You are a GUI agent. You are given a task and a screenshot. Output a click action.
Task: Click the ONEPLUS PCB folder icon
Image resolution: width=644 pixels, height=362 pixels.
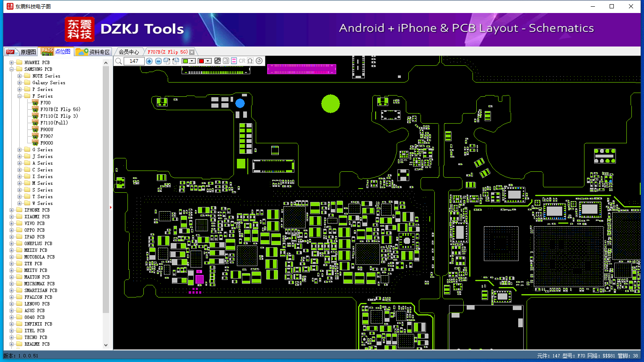click(x=19, y=243)
